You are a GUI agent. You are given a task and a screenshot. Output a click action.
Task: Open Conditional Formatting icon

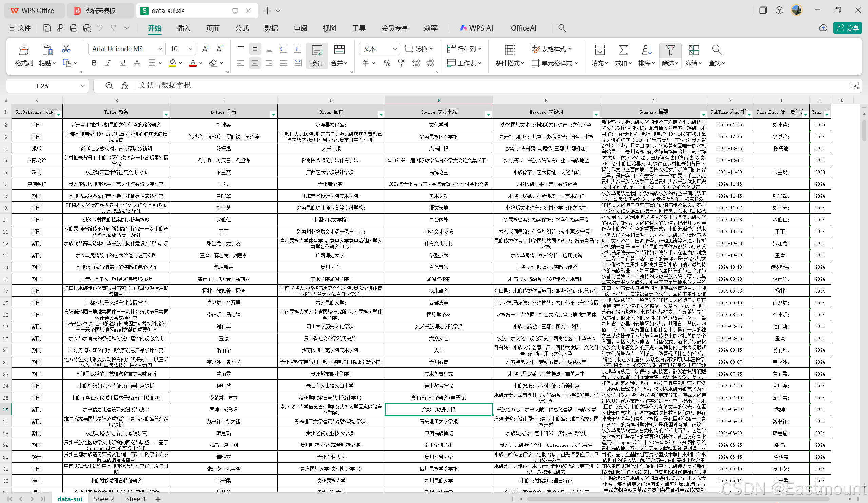click(x=509, y=50)
